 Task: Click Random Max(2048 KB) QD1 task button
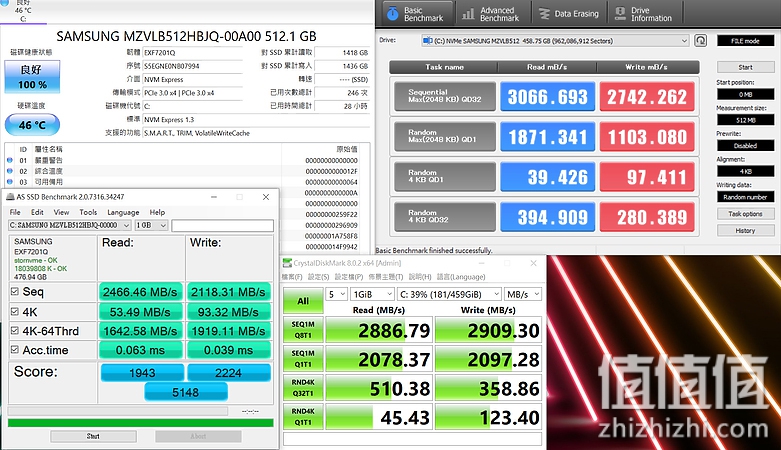pos(445,136)
